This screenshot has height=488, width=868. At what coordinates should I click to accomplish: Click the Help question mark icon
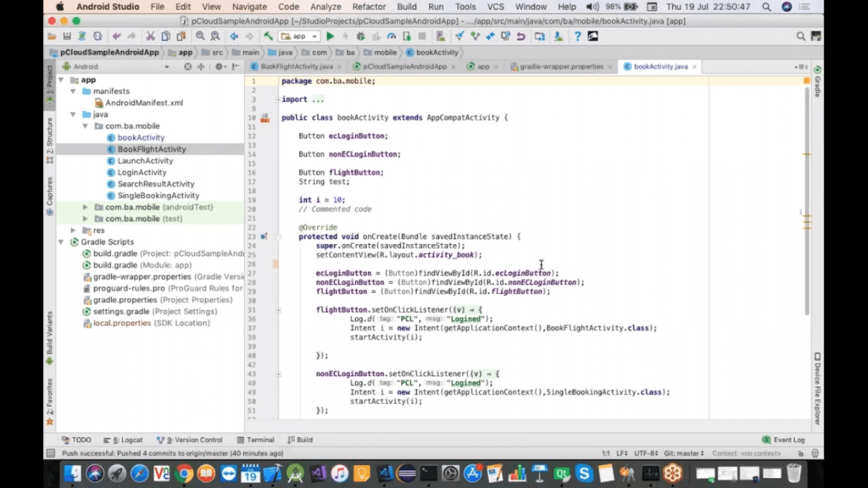(578, 36)
